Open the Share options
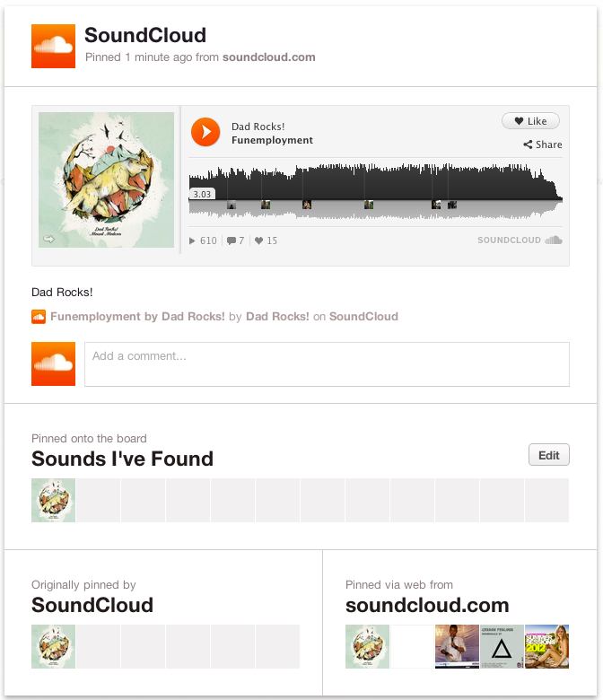Viewport: 603px width, 700px height. pyautogui.click(x=543, y=144)
